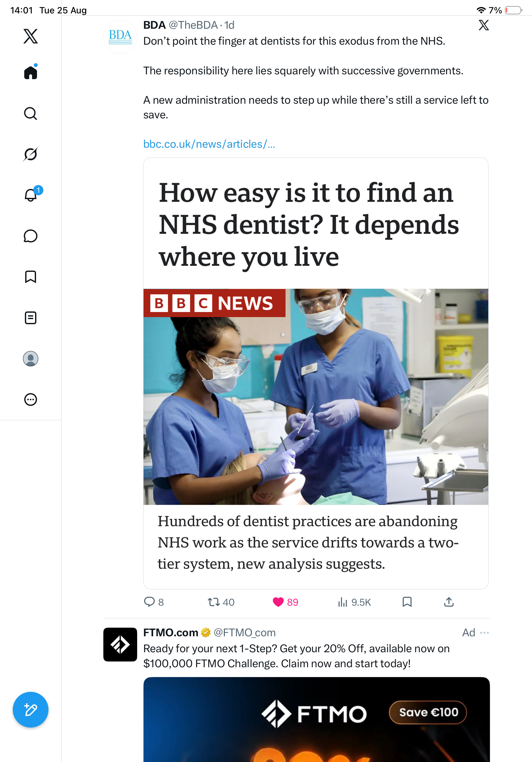This screenshot has height=762, width=532.
Task: View post analytics 9.5K views
Action: point(354,602)
